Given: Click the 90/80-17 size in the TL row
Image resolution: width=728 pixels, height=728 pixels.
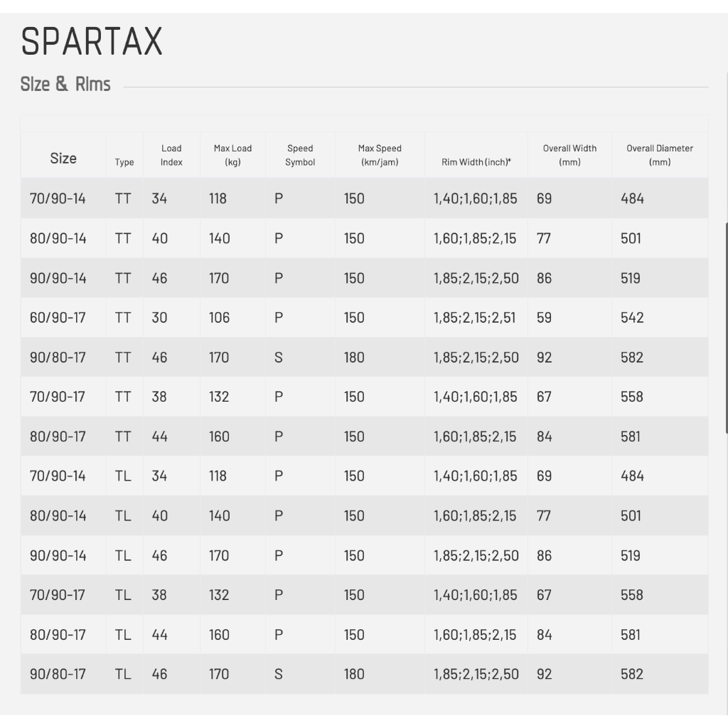Looking at the screenshot, I should pos(58,674).
